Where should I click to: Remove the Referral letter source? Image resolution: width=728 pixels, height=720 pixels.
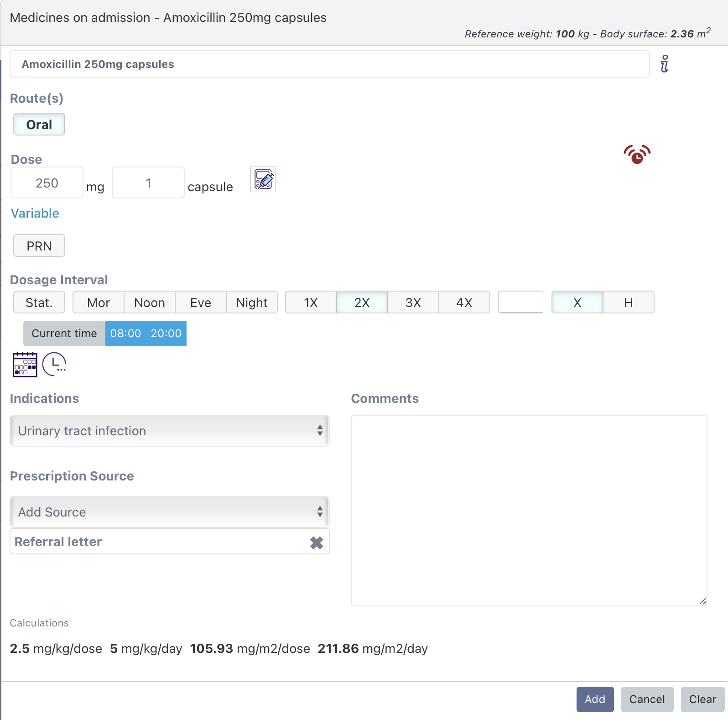316,543
